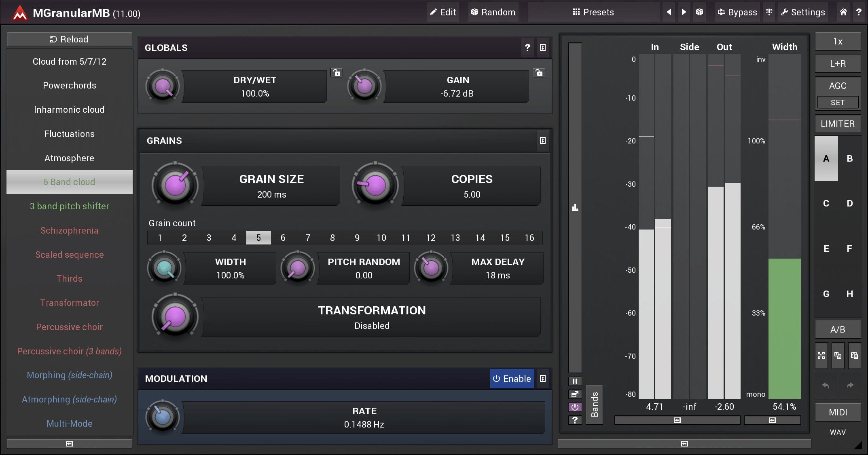This screenshot has width=868, height=455.
Task: Click the MeldaProduction logo icon
Action: (19, 13)
